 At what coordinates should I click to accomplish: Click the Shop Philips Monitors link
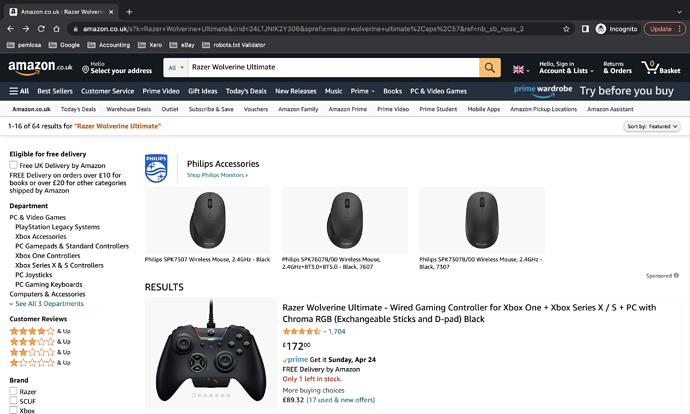pyautogui.click(x=217, y=175)
